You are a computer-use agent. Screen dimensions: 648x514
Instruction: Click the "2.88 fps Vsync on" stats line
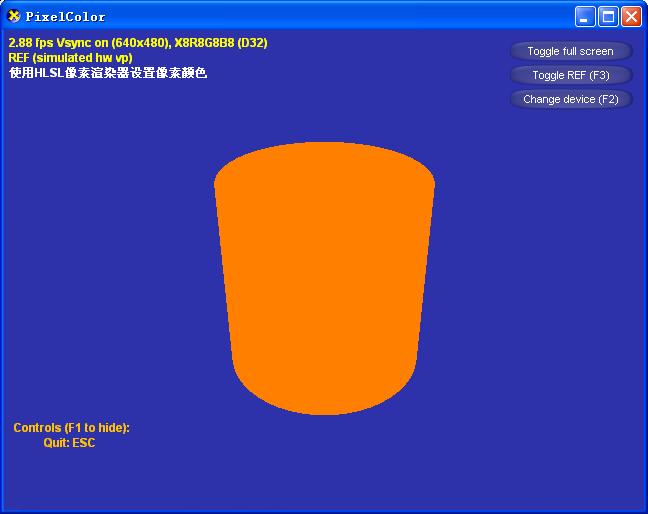coord(138,43)
